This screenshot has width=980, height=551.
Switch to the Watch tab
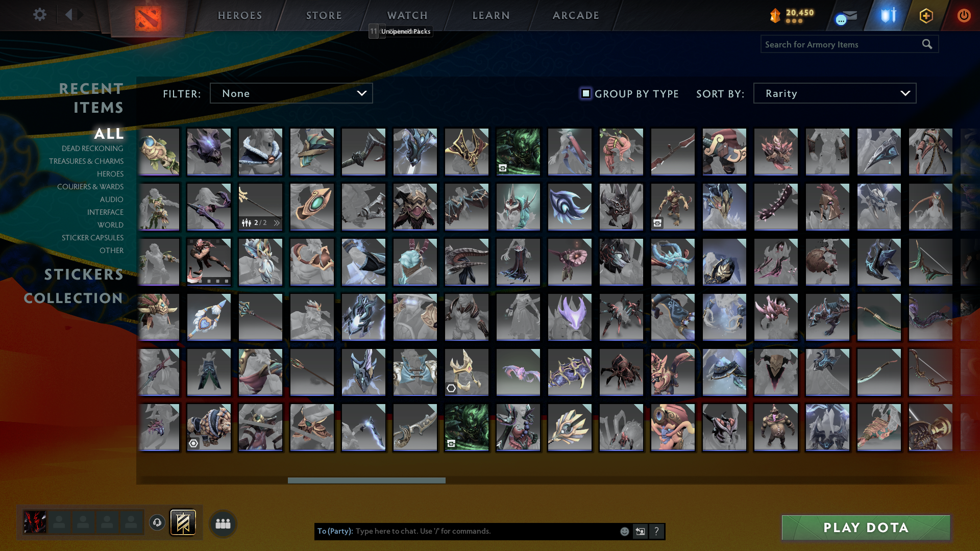[x=407, y=15]
